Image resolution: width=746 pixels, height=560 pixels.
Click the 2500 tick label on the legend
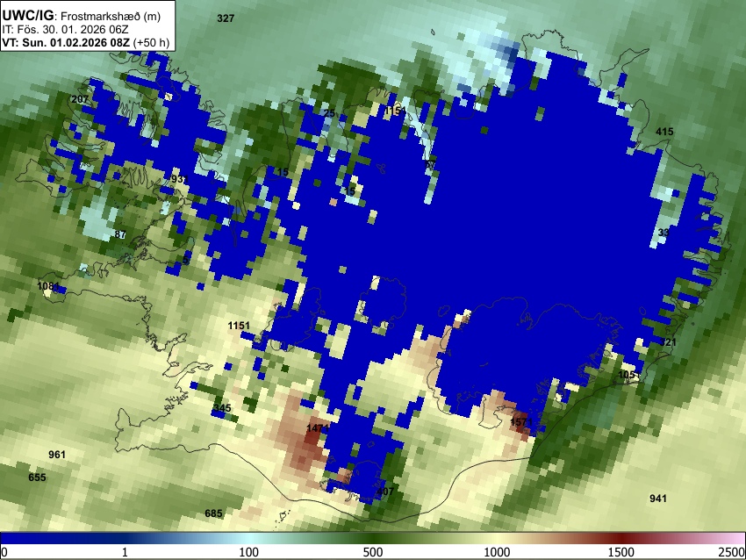[732, 552]
